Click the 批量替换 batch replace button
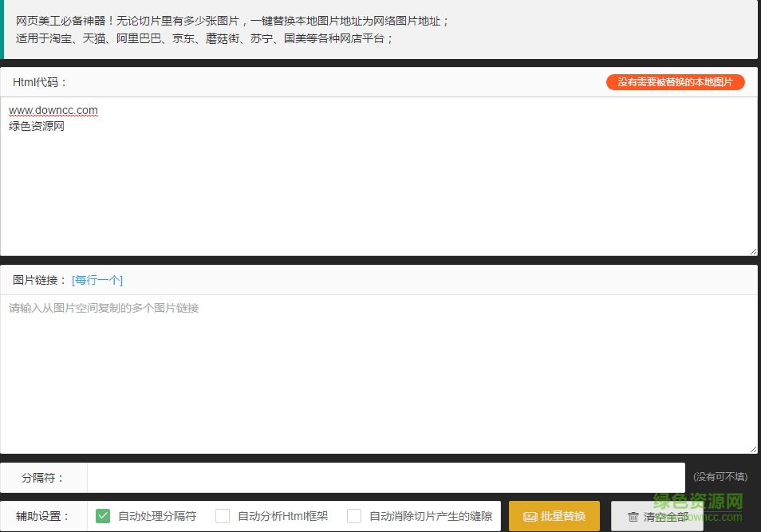Image resolution: width=761 pixels, height=532 pixels. 554,516
